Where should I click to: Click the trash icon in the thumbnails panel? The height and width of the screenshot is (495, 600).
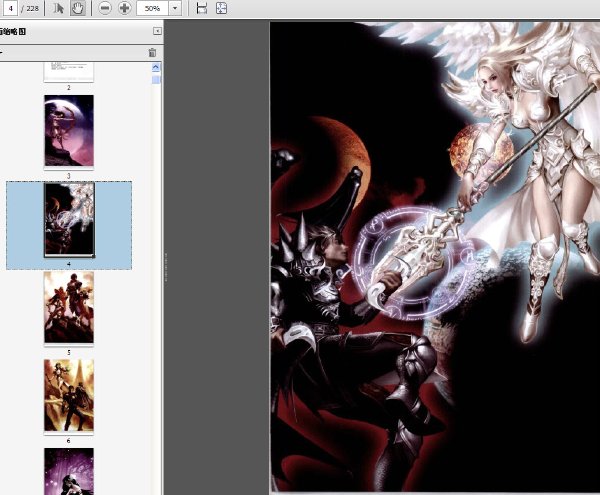pos(152,53)
